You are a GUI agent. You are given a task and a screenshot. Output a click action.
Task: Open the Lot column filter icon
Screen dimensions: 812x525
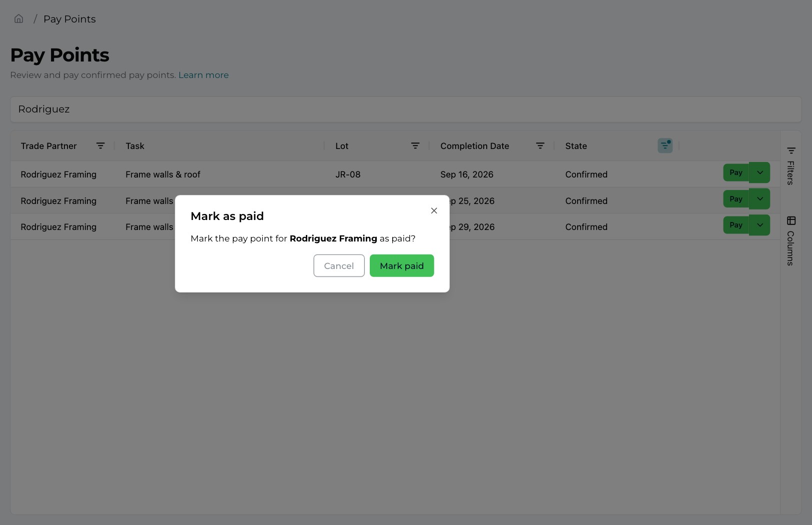click(x=415, y=145)
